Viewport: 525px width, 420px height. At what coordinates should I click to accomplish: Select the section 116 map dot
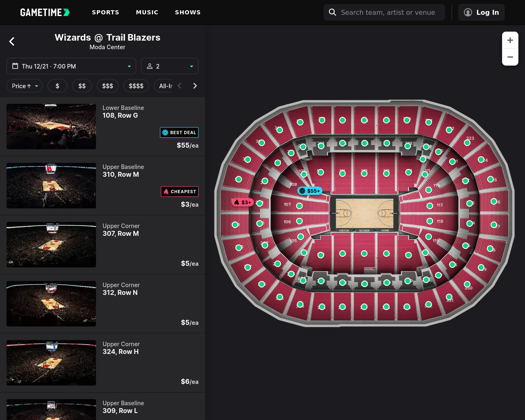pyautogui.click(x=429, y=190)
